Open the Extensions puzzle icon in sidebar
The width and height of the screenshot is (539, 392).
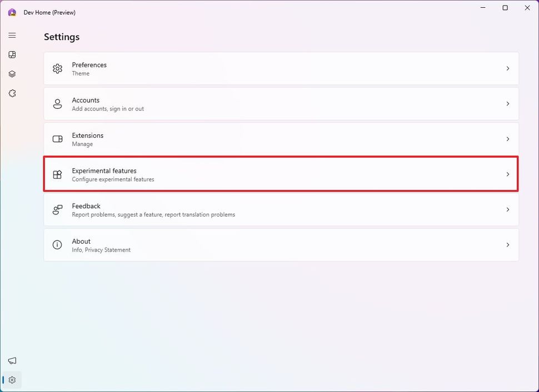click(x=12, y=93)
